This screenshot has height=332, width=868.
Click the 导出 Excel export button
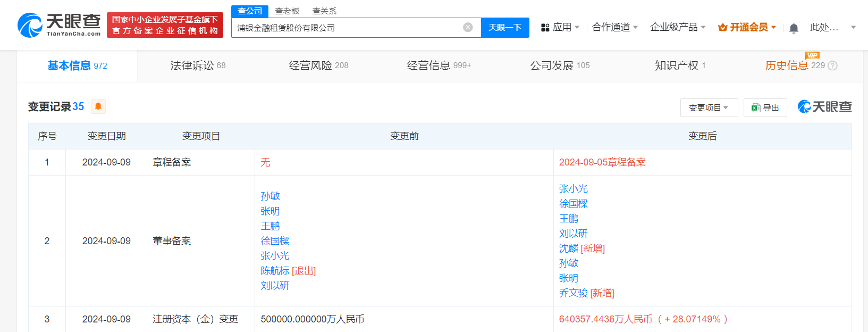coord(765,108)
